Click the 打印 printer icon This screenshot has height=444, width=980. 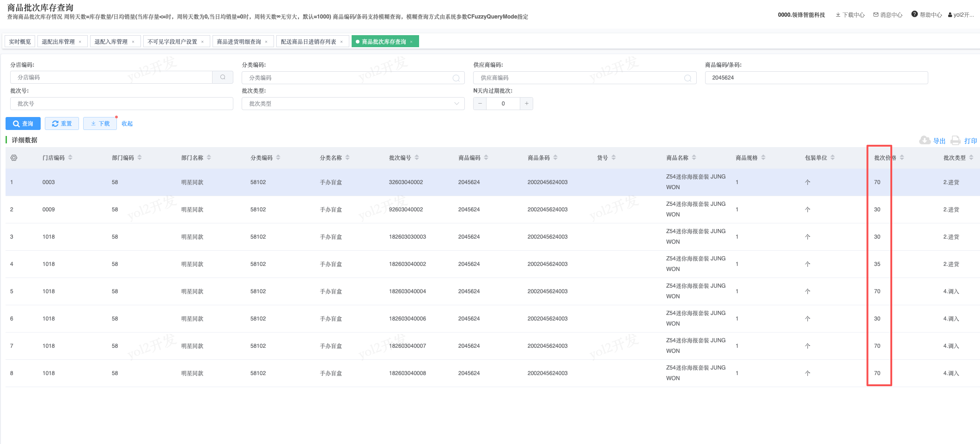(956, 141)
